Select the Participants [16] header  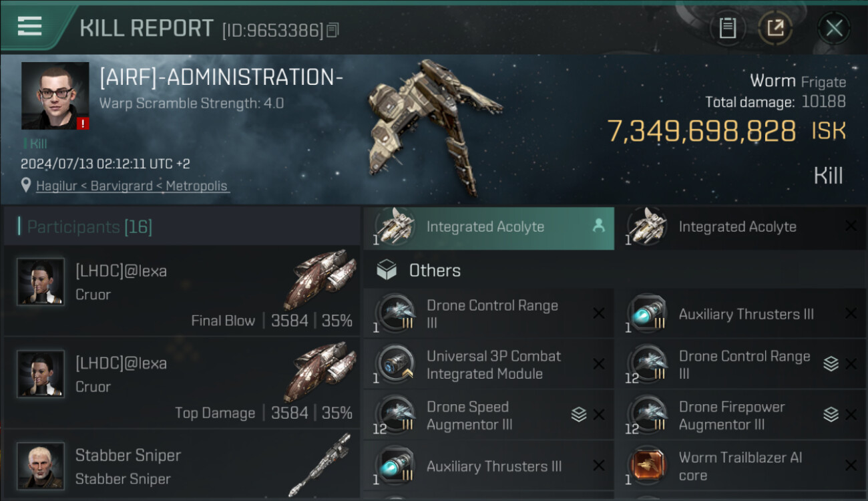[x=182, y=227]
